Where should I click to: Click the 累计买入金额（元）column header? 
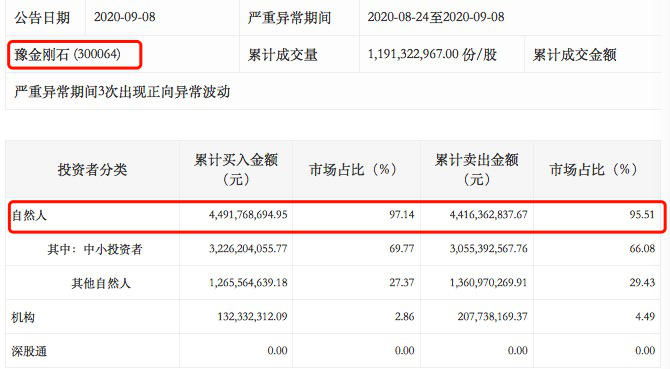[236, 169]
